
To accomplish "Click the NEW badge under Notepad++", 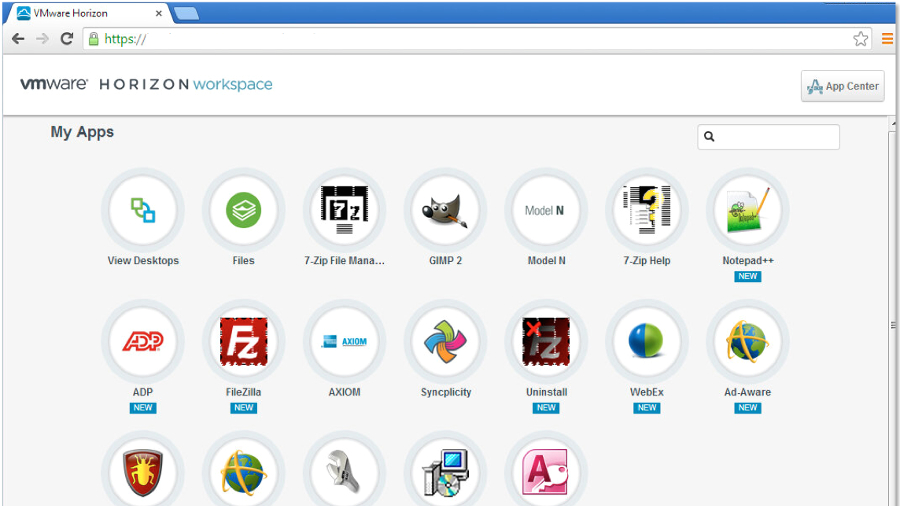I will (x=747, y=277).
